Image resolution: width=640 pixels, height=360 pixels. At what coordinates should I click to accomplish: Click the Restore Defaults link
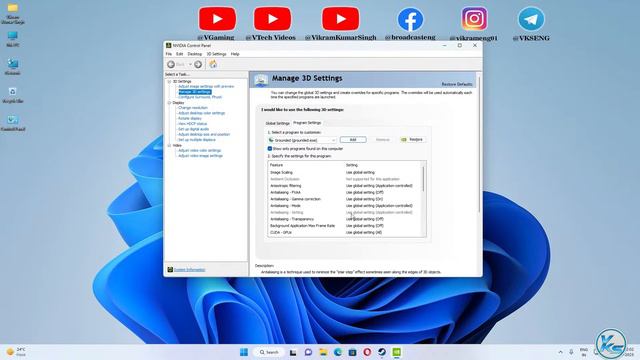coord(457,84)
